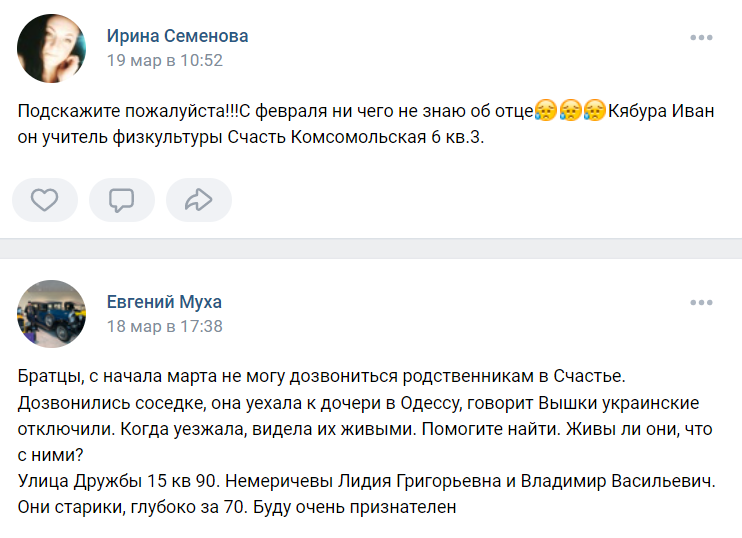Open the three-dot menu on Irina's post
Screen dimensions: 742x538
point(701,38)
